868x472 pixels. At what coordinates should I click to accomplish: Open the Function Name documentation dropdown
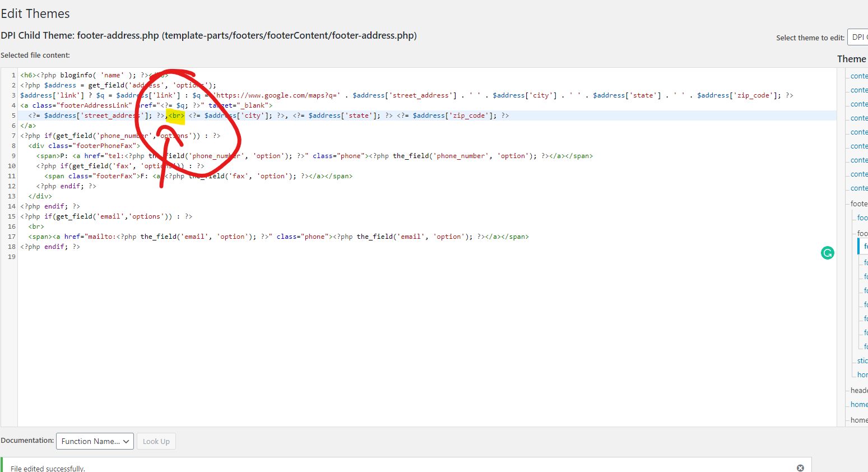(x=95, y=441)
